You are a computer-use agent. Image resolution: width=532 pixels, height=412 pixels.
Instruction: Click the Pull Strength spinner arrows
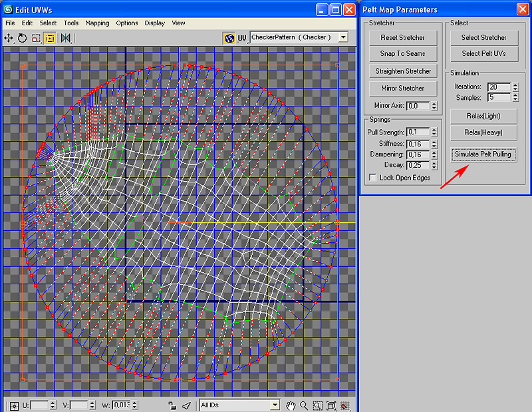(x=434, y=132)
